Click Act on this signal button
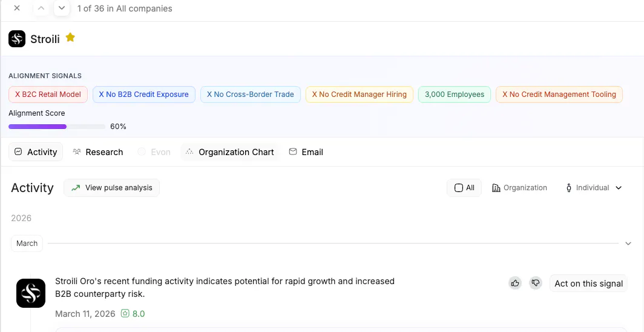The width and height of the screenshot is (644, 332). click(x=588, y=284)
